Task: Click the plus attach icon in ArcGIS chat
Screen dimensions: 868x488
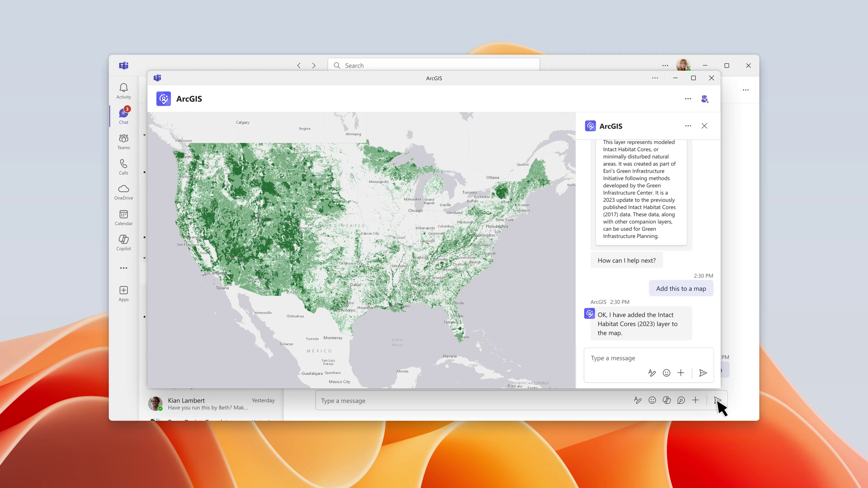Action: pyautogui.click(x=681, y=373)
